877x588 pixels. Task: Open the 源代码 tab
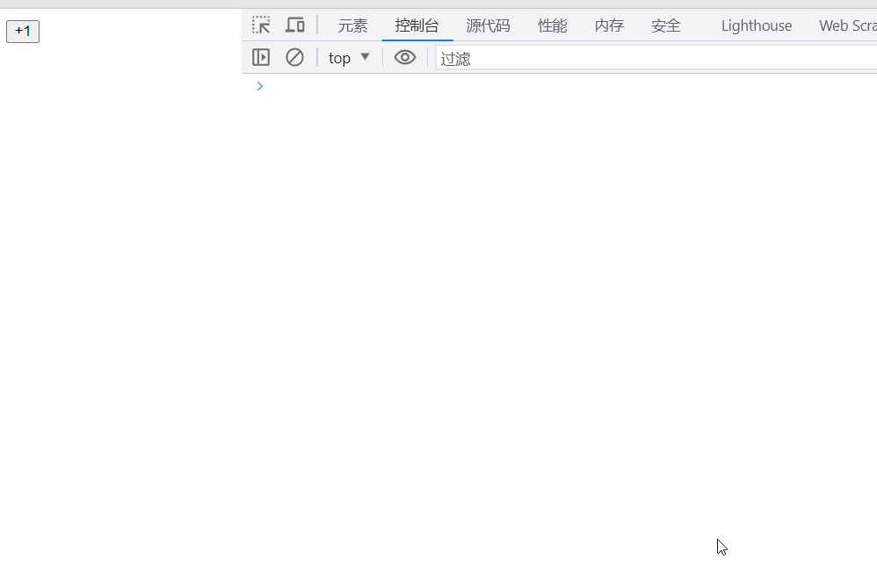tap(488, 25)
